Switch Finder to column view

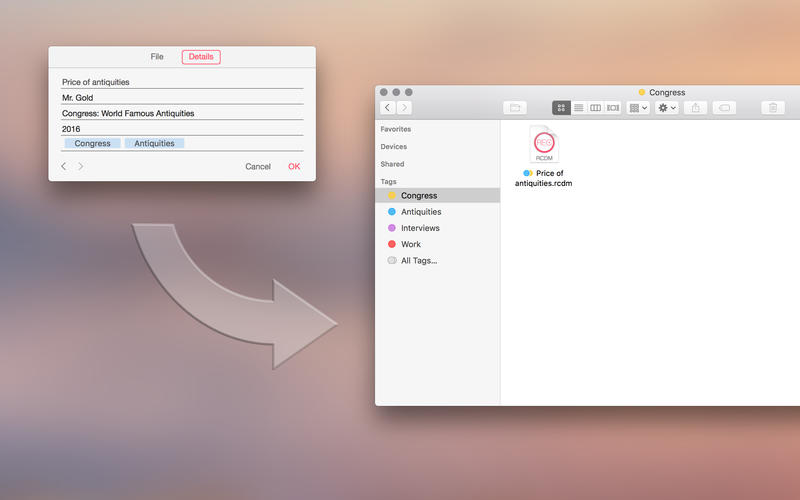pyautogui.click(x=595, y=108)
